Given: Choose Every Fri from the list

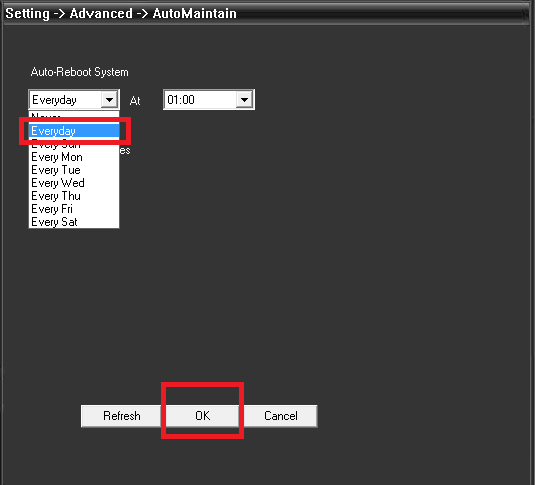Looking at the screenshot, I should point(74,209).
